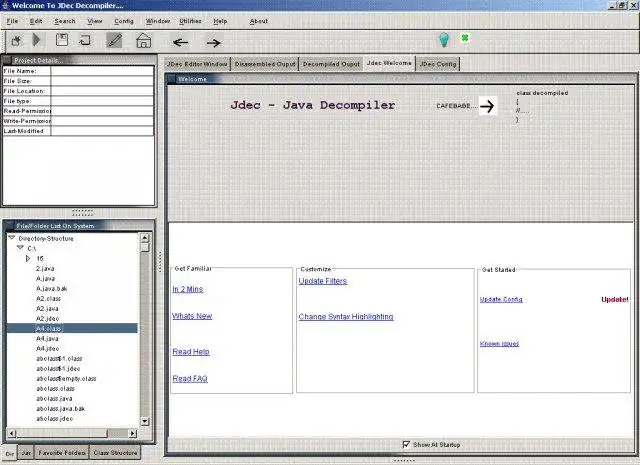Select the Dir tab at bottom
Viewport: 640px width, 465px height.
pyautogui.click(x=10, y=454)
